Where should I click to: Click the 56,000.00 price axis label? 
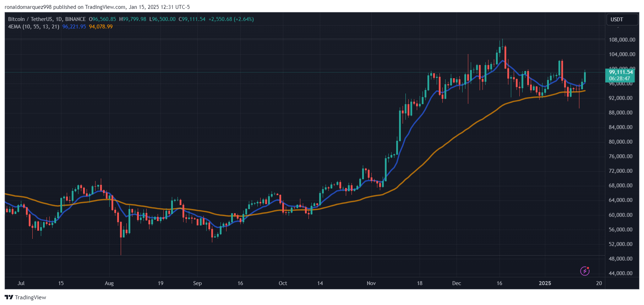621,230
